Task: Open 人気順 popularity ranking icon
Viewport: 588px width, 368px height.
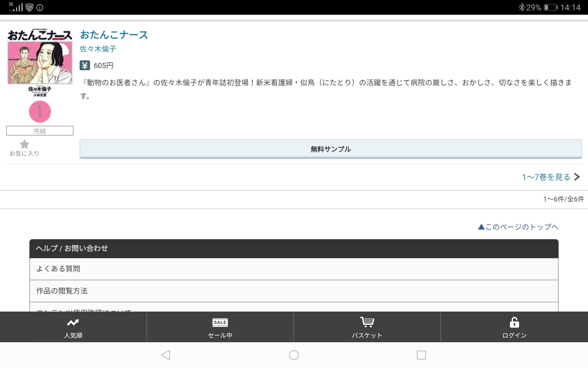Action: click(x=73, y=323)
